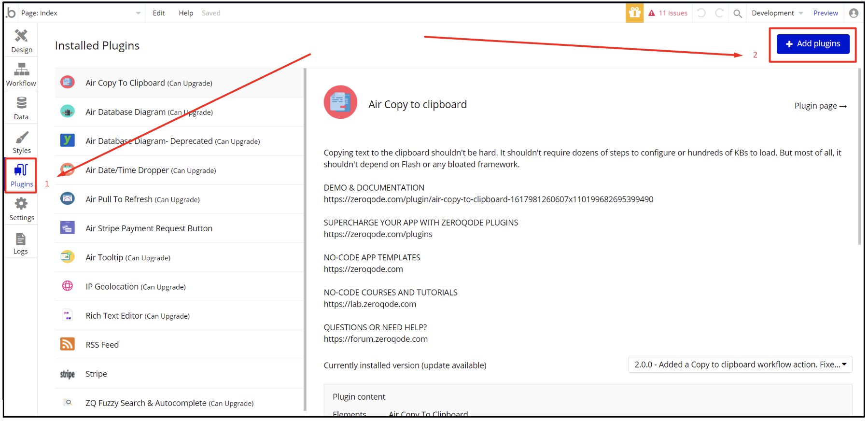The image size is (868, 421).
Task: Click the Rich Text Editor icon
Action: pos(68,315)
